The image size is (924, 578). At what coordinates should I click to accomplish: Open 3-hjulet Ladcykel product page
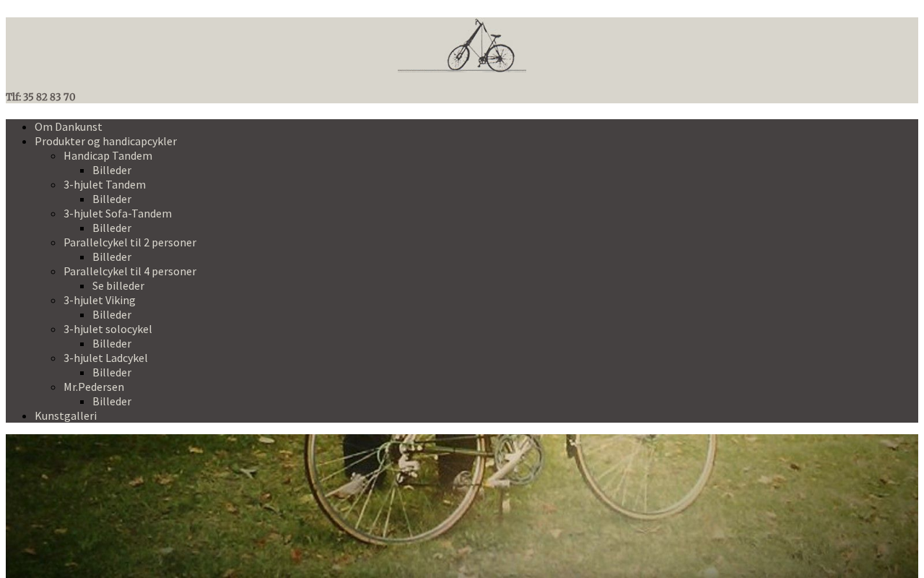point(105,358)
